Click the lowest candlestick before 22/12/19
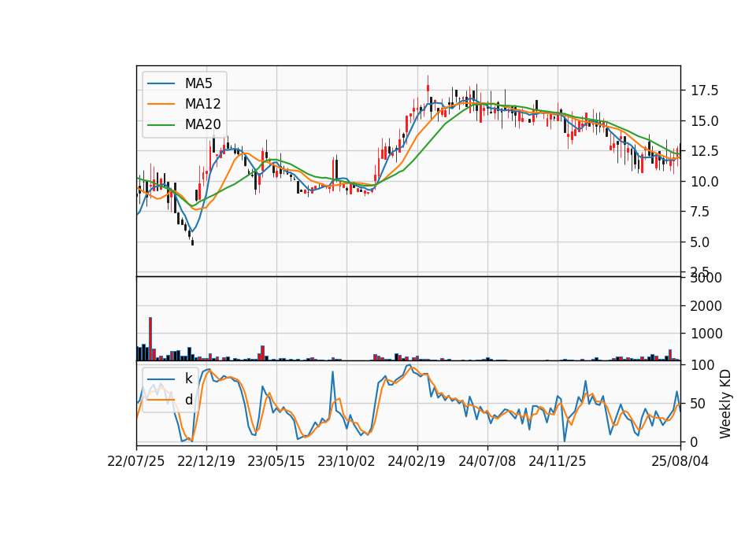The width and height of the screenshot is (756, 543). (x=192, y=242)
